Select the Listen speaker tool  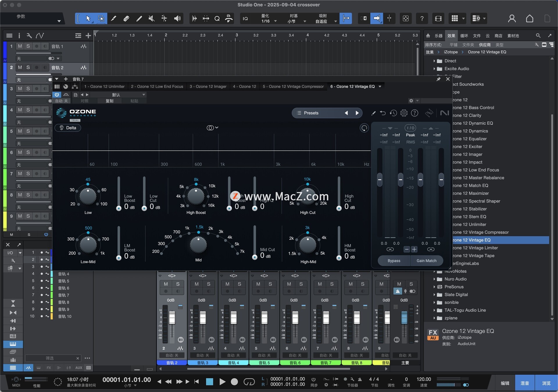(177, 19)
